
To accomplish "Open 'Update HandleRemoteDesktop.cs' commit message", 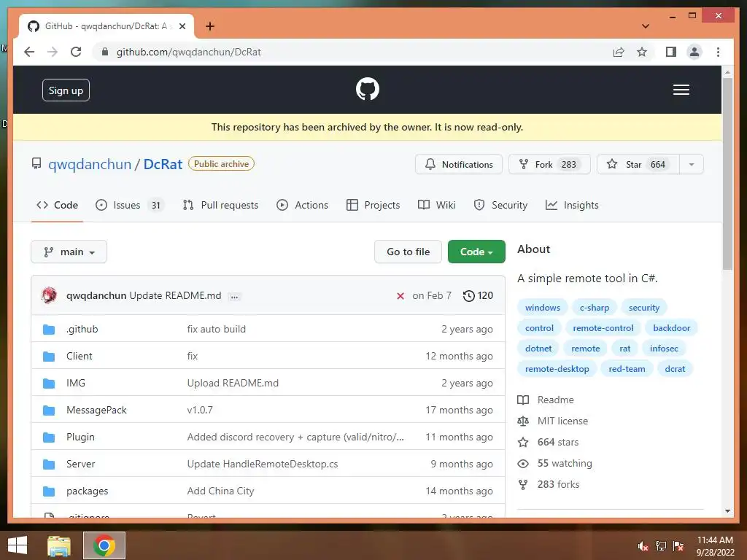I will (263, 464).
